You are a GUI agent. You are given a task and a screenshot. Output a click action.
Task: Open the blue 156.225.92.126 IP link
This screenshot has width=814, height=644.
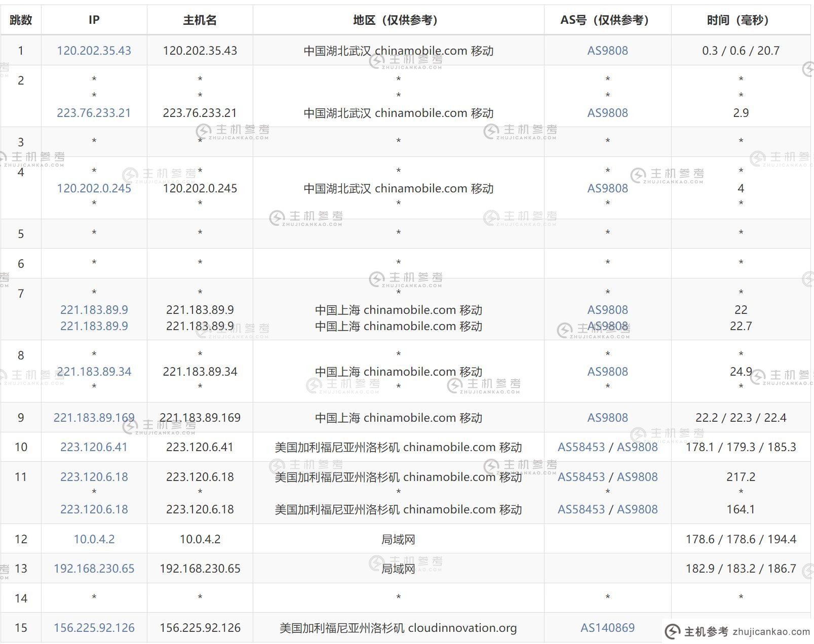pos(94,628)
